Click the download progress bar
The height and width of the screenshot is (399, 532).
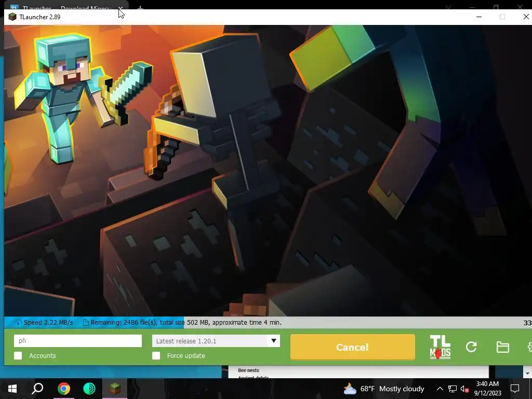tap(268, 322)
